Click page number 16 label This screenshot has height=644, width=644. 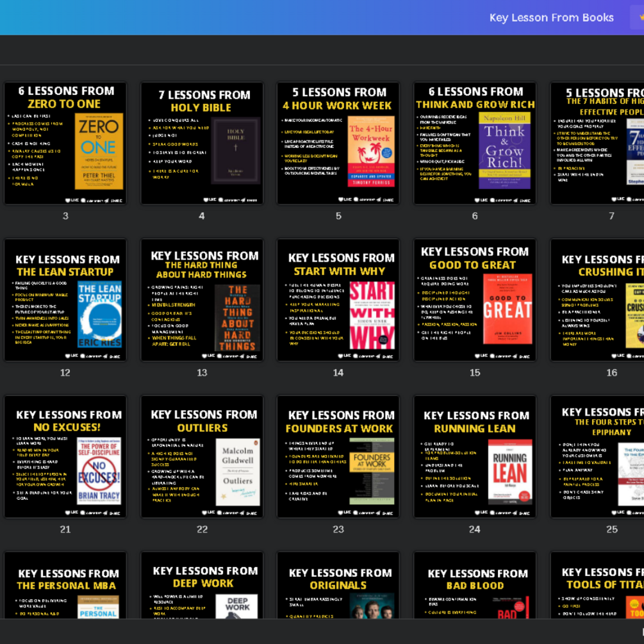pos(611,373)
